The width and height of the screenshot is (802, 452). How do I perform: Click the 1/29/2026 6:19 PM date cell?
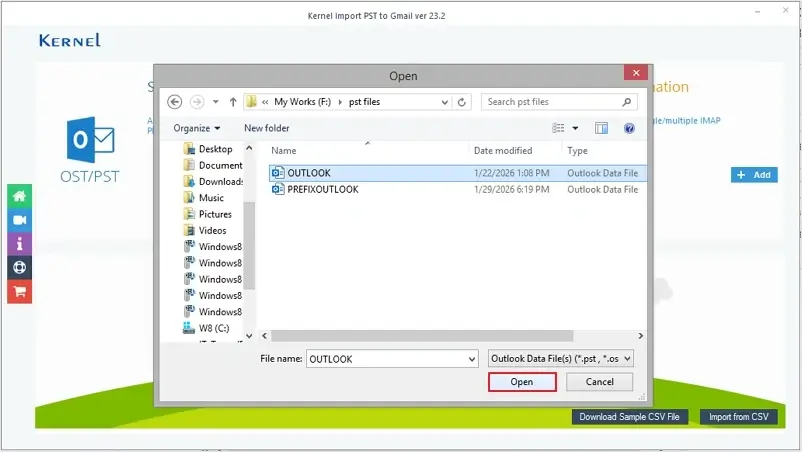click(511, 189)
